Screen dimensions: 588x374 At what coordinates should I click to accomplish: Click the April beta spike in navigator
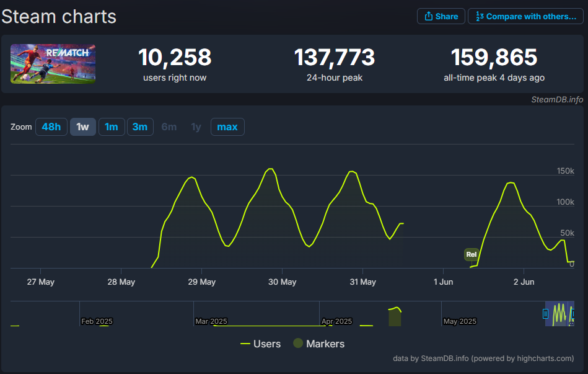pyautogui.click(x=395, y=316)
